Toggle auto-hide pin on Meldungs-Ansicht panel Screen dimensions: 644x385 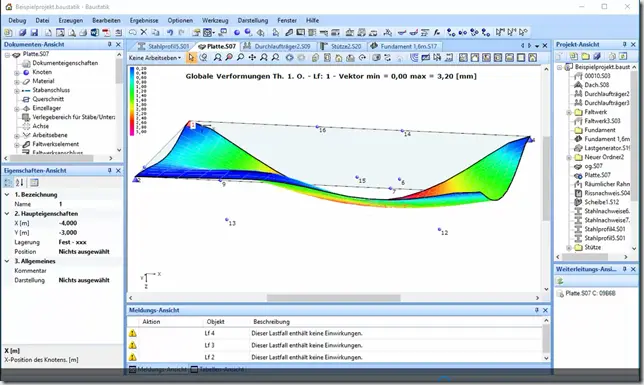click(x=536, y=310)
